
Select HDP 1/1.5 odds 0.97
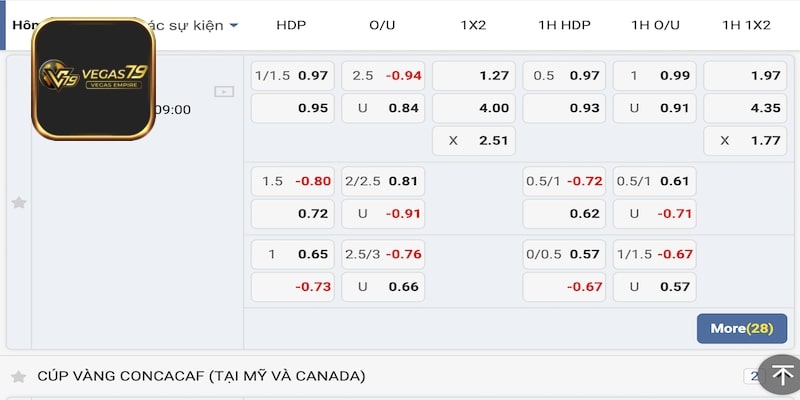pos(292,76)
